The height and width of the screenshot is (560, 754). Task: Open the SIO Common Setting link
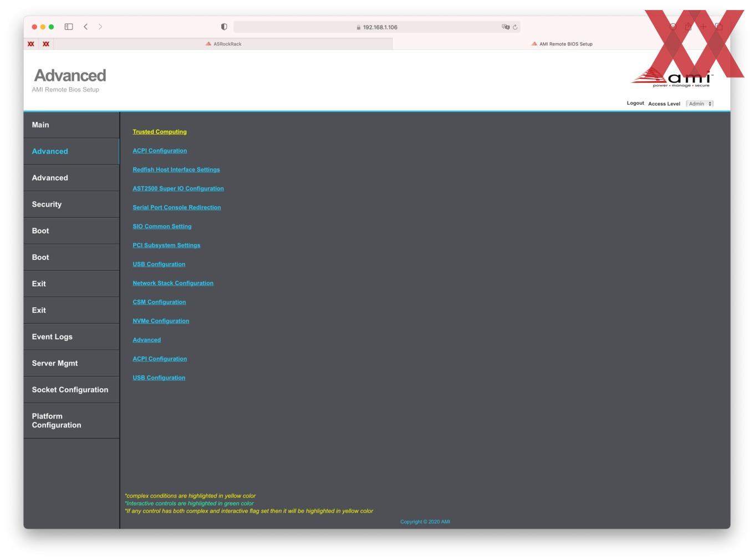point(162,226)
